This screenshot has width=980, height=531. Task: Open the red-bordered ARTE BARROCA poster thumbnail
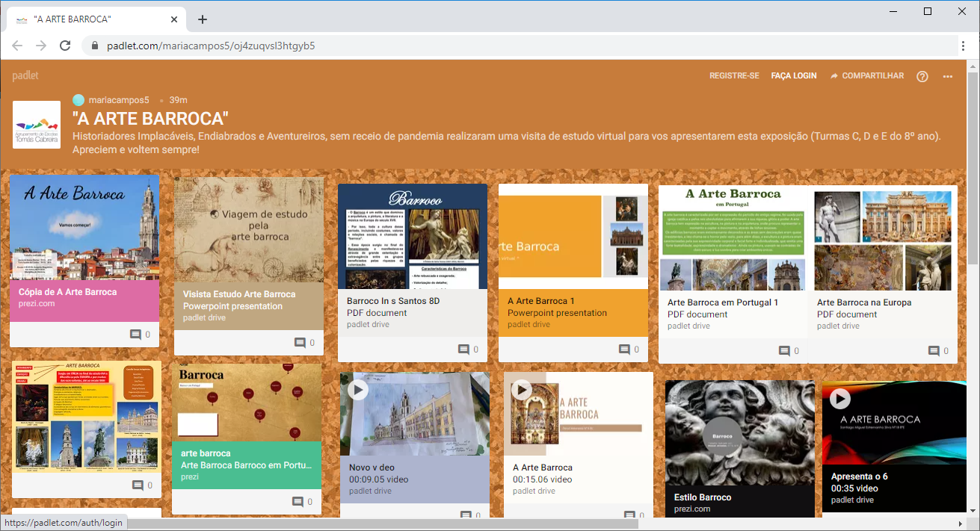87,416
